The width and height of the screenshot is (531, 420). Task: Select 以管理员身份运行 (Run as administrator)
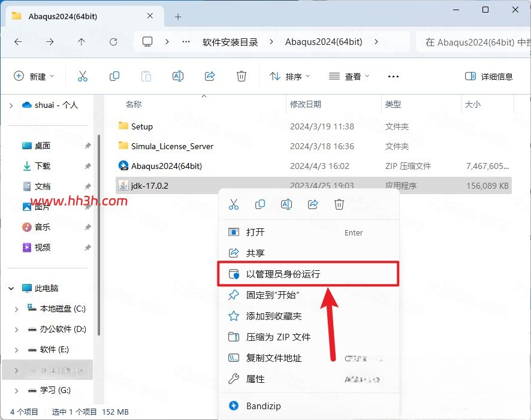pyautogui.click(x=308, y=274)
